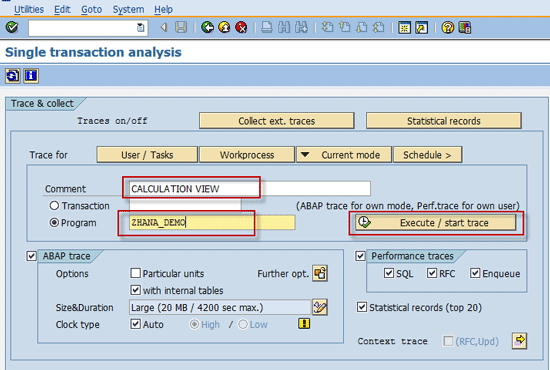Click the User / Tasks button
Viewport: 550px width, 370px height.
[x=147, y=155]
